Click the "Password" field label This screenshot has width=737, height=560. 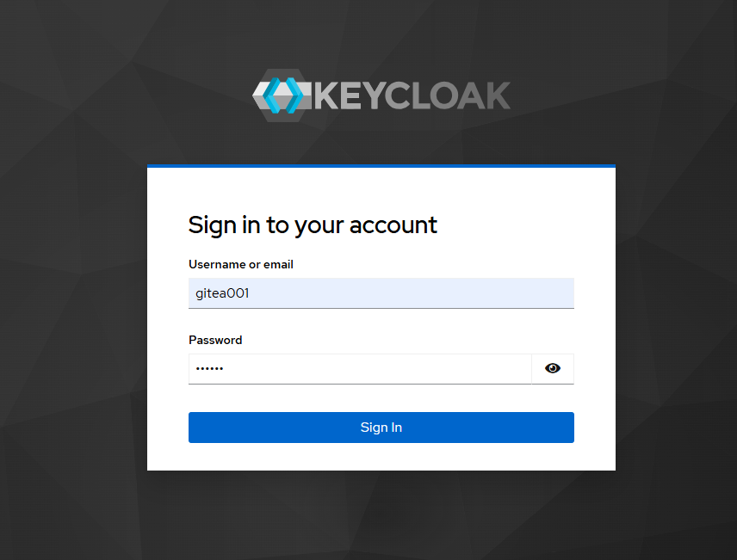[x=215, y=340]
